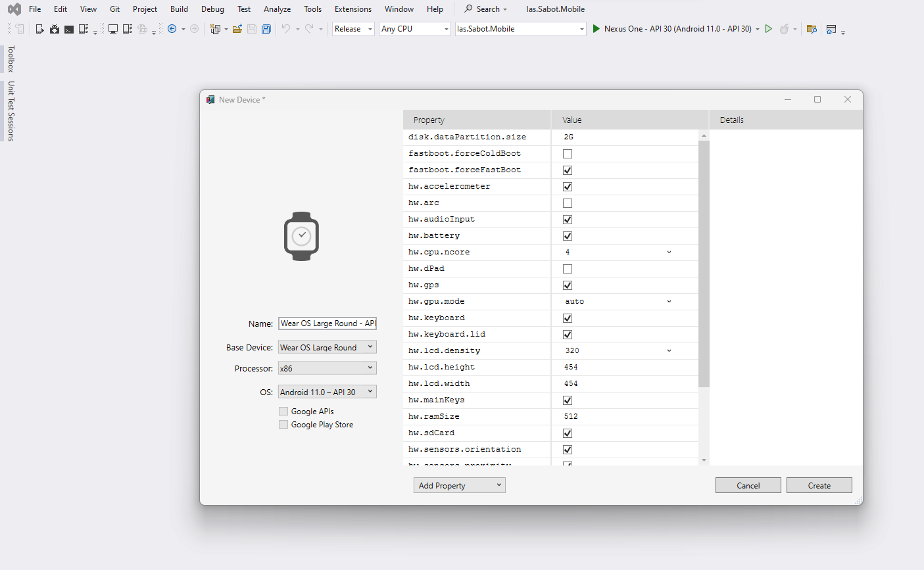Expand the hw.gpu.mode auto dropdown
This screenshot has height=570, width=924.
click(669, 302)
